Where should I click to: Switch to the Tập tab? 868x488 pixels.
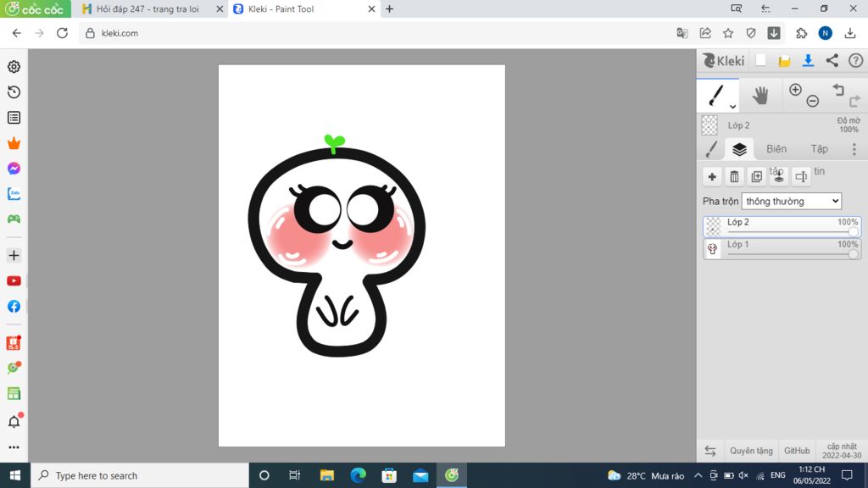(x=819, y=149)
